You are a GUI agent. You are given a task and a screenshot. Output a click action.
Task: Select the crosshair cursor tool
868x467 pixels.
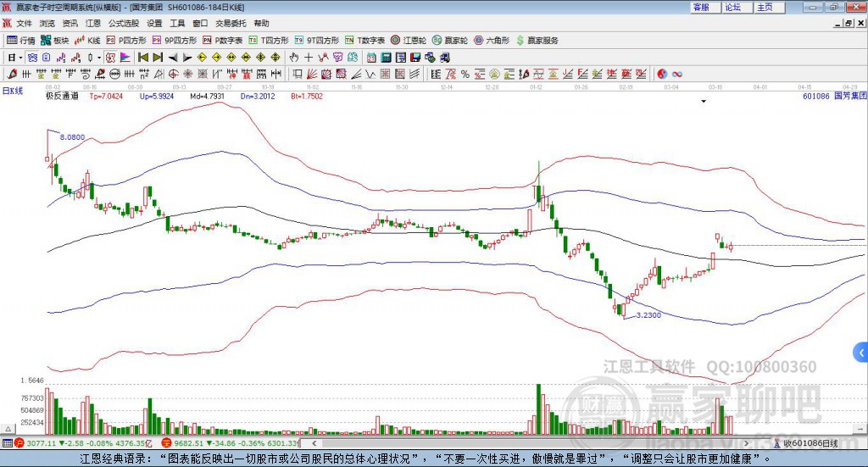click(309, 58)
